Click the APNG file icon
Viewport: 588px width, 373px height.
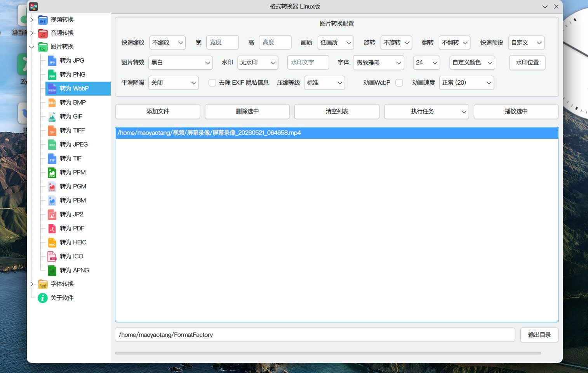[x=52, y=270]
